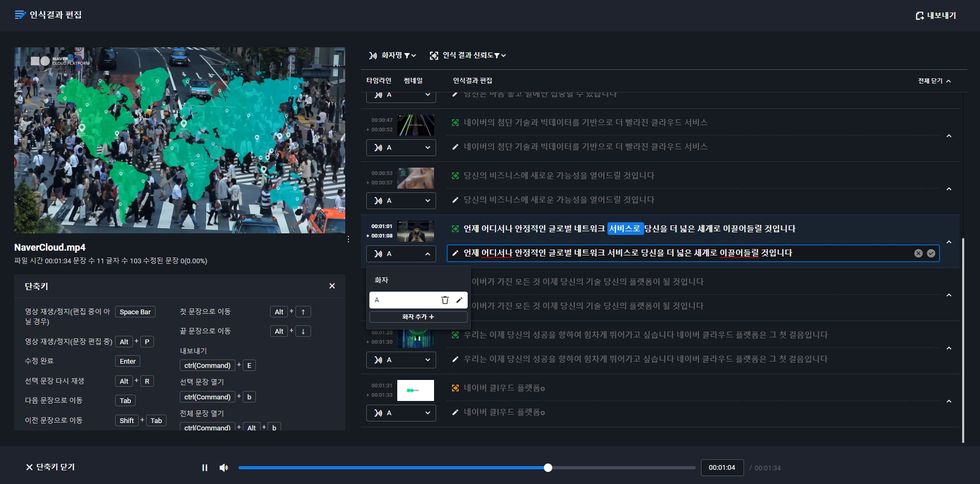Click 전체 닫기 to collapse all sentences
The height and width of the screenshot is (484, 980).
coord(934,81)
